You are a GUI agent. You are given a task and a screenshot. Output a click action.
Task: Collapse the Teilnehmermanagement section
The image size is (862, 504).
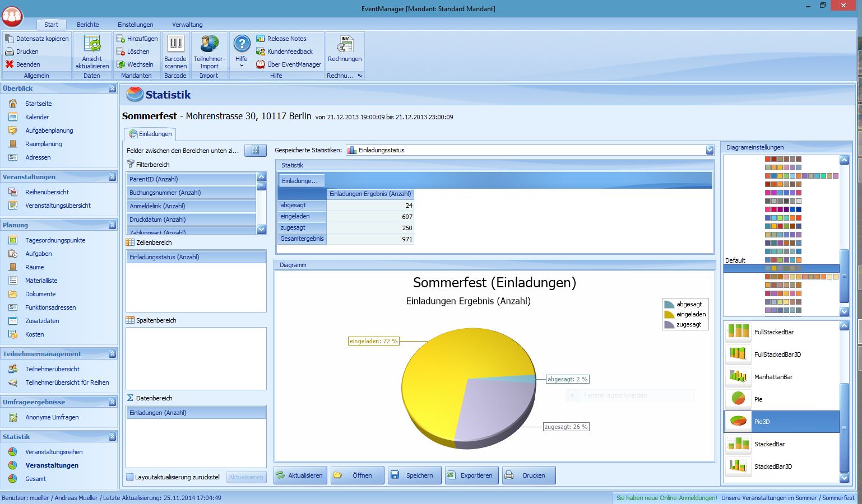click(112, 354)
